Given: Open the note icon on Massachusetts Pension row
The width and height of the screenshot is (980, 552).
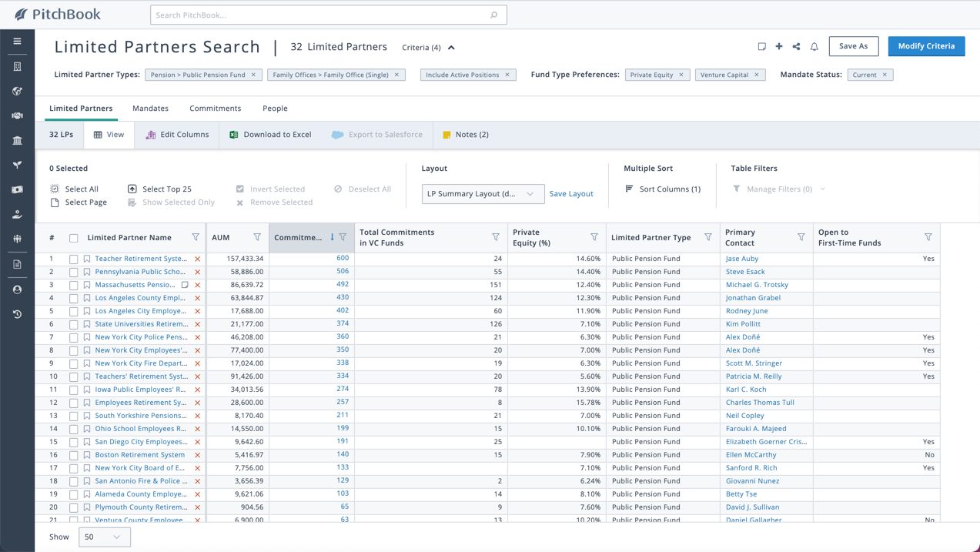Looking at the screenshot, I should pos(185,285).
